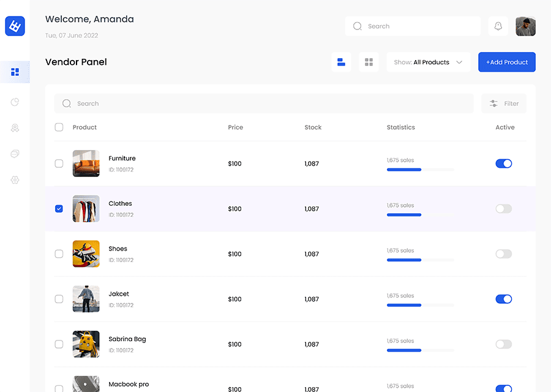Click the product table search field
Image resolution: width=551 pixels, height=392 pixels.
pos(264,104)
